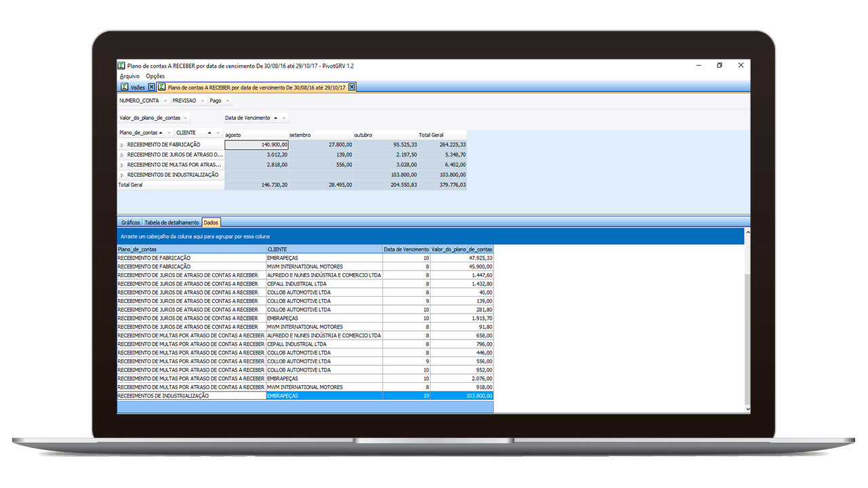Open Pago field filter dropdown

[x=228, y=101]
